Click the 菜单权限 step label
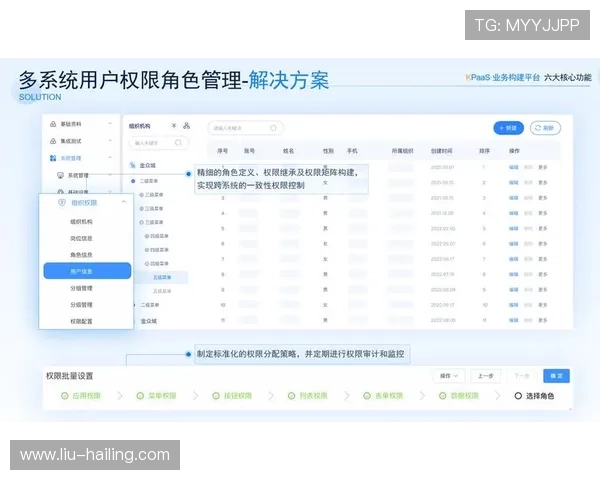 [x=162, y=396]
